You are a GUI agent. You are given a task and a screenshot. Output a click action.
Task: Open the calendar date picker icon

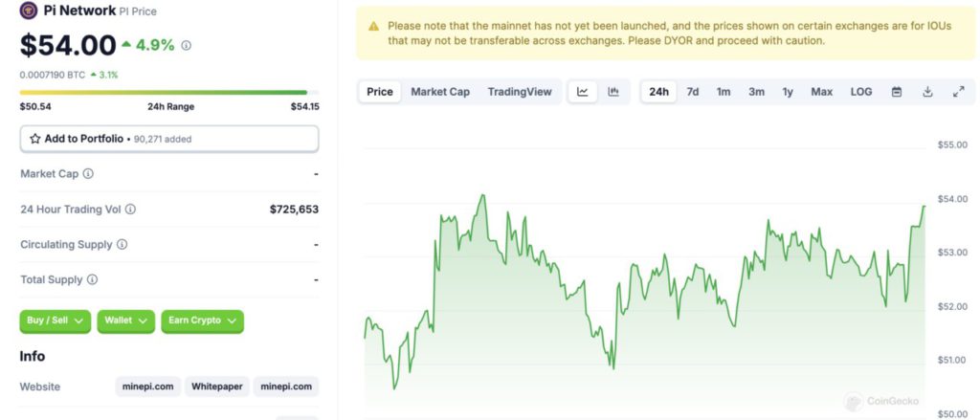point(897,92)
